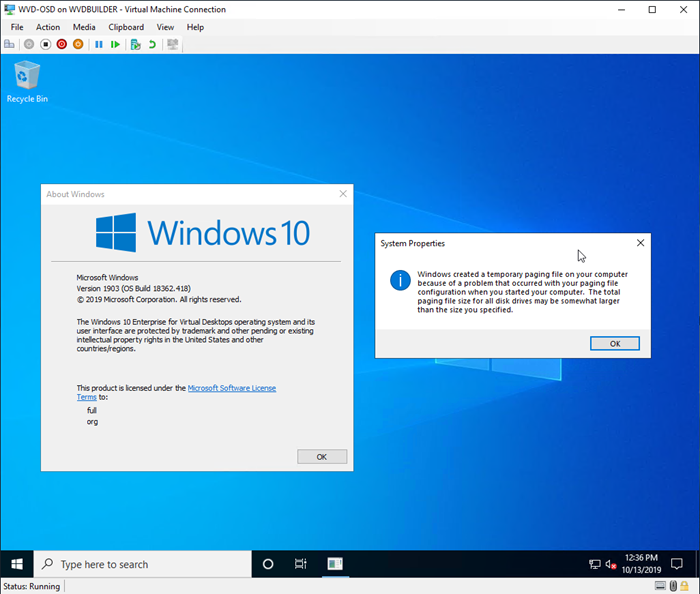Open Cortana circle icon on taskbar
The width and height of the screenshot is (700, 594).
tap(268, 564)
